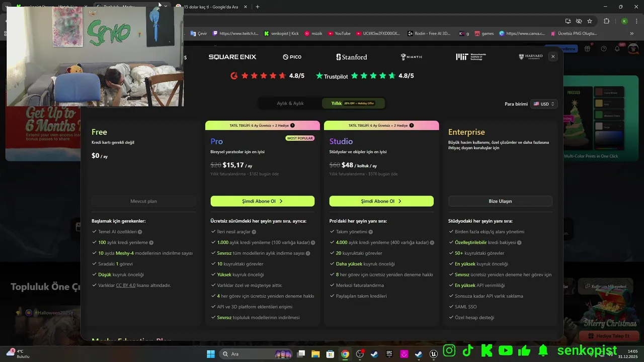Click info icon beside Sınırsız tüm modellerin indirme
Viewport: 644px width, 362px height.
[x=308, y=253]
